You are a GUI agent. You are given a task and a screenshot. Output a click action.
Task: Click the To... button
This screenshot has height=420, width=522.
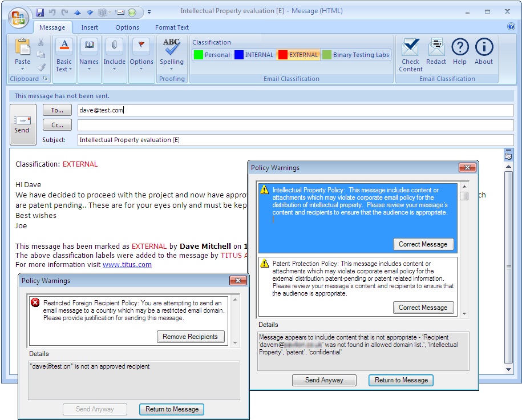coord(57,110)
